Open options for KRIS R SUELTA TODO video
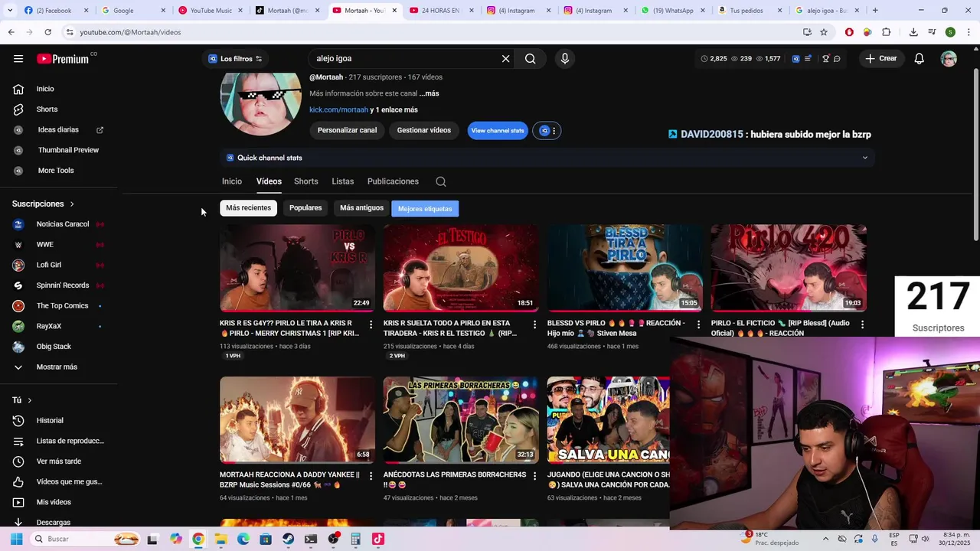The image size is (980, 551). tap(535, 325)
